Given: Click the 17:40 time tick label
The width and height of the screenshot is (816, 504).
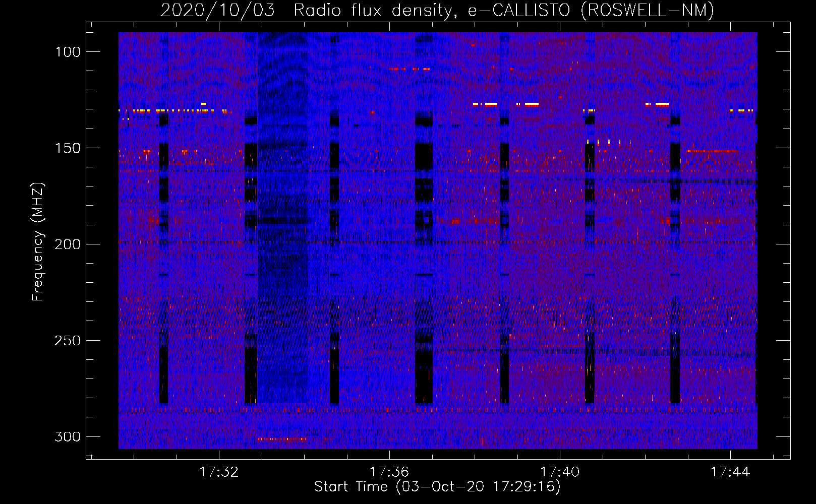Looking at the screenshot, I should 560,472.
